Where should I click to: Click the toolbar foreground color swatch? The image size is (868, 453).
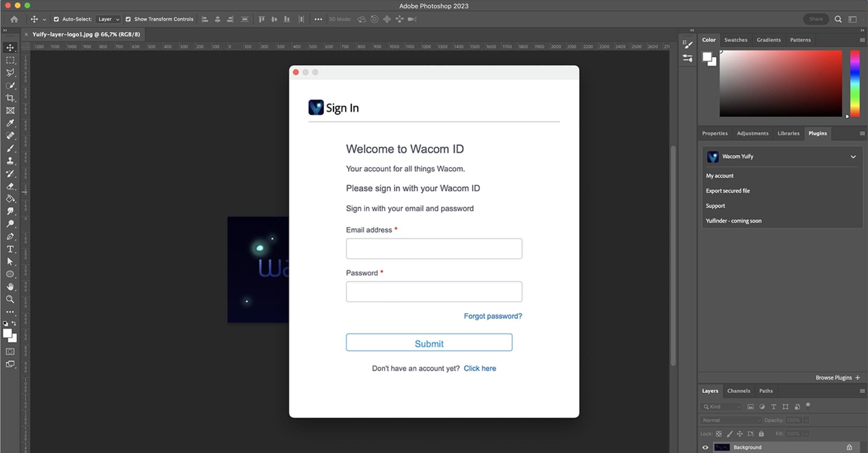pyautogui.click(x=7, y=334)
